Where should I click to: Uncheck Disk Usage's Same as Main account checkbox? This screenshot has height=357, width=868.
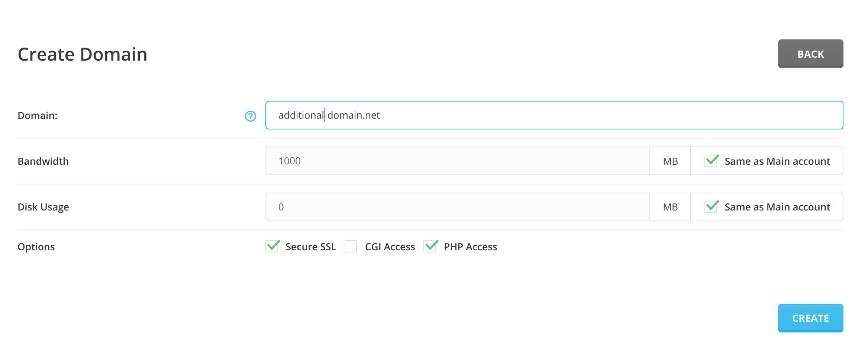[711, 207]
